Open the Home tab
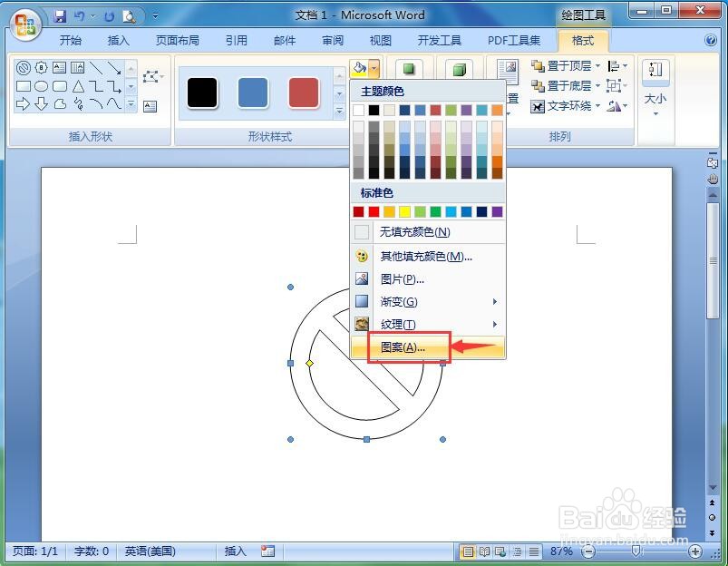Image resolution: width=728 pixels, height=566 pixels. [71, 41]
